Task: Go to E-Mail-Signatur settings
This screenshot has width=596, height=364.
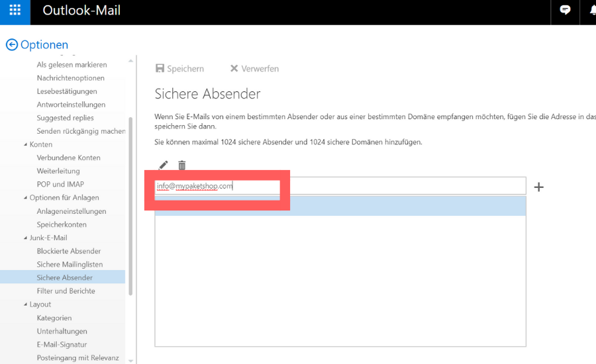Action: tap(62, 345)
